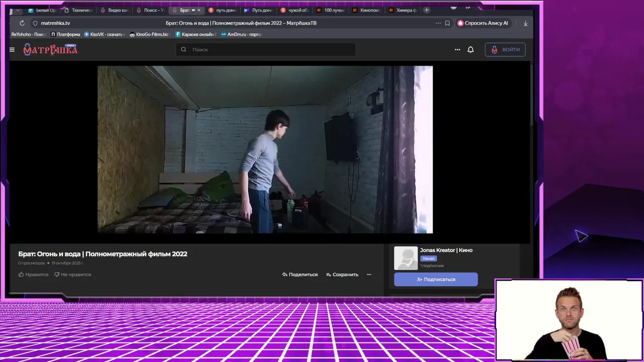644x362 pixels.
Task: Switch to the Видео кан... tab
Action: 114,10
